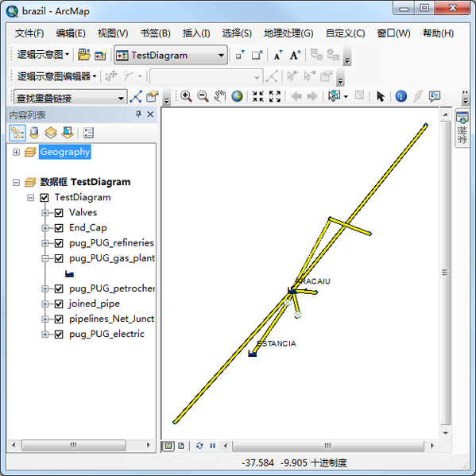Pin the table of contents panel

pos(138,114)
